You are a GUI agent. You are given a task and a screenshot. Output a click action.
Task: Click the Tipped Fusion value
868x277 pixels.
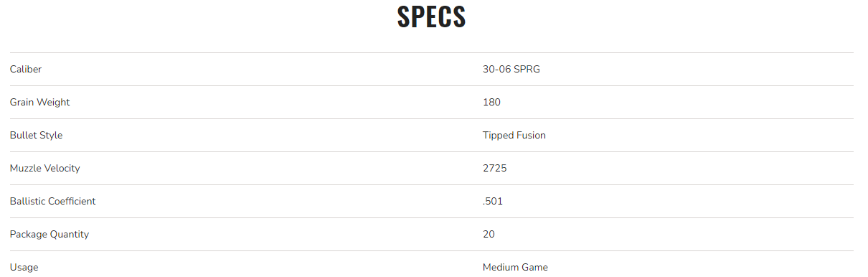pyautogui.click(x=514, y=135)
